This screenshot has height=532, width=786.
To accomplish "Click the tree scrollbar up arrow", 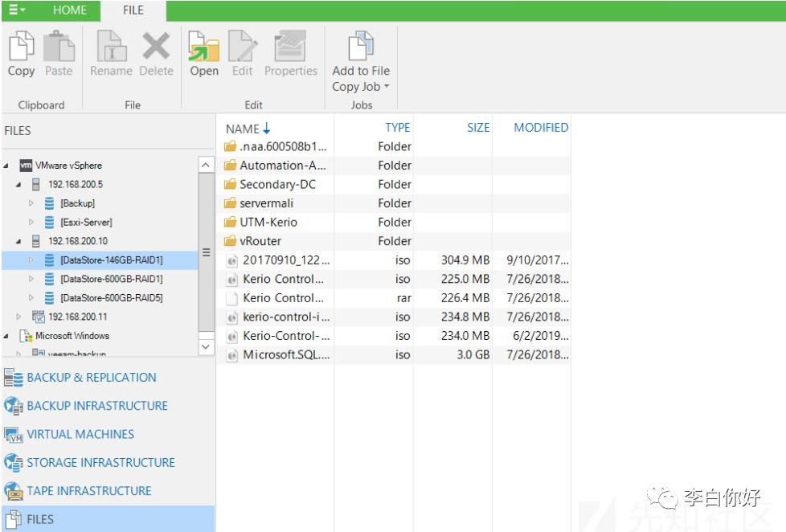I will pos(206,165).
